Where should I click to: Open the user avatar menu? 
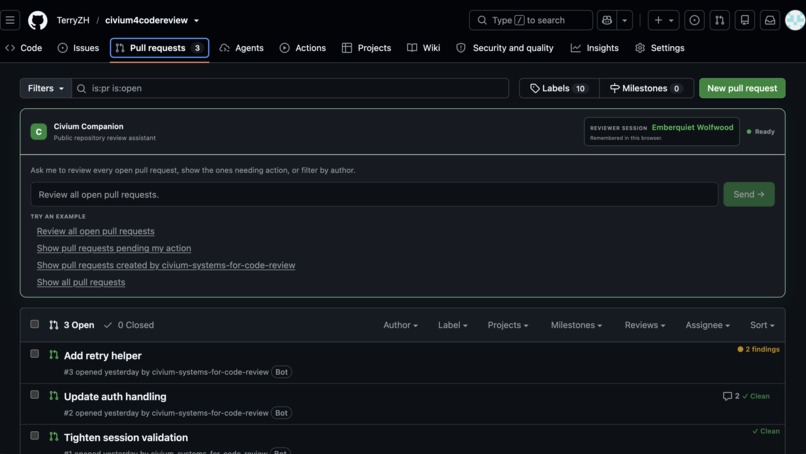coord(795,20)
